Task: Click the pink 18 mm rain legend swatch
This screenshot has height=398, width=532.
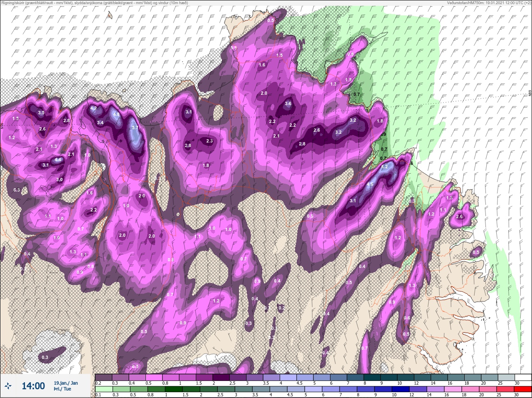Action: pyautogui.click(x=470, y=390)
